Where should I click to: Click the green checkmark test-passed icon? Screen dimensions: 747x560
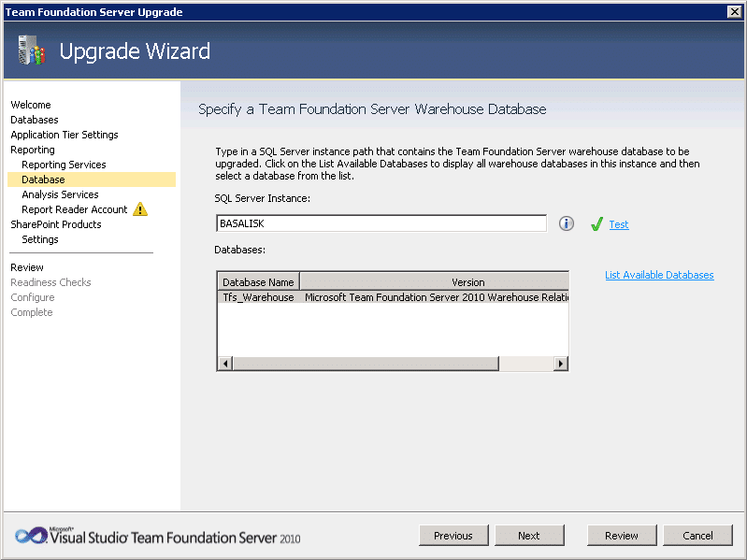pyautogui.click(x=596, y=223)
